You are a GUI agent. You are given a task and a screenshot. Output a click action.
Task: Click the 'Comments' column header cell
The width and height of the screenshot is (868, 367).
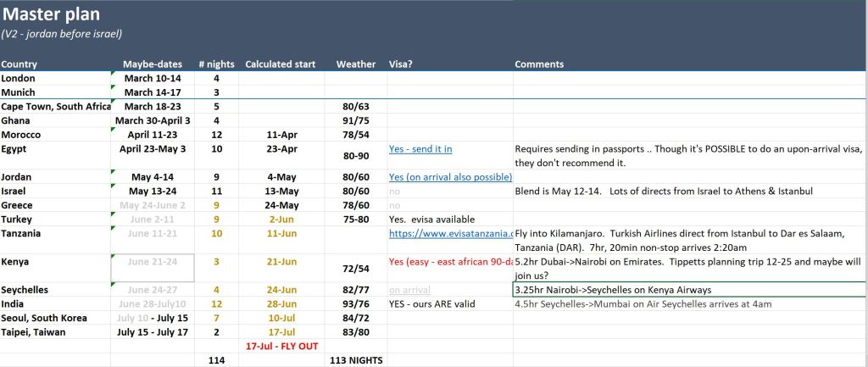click(x=539, y=64)
